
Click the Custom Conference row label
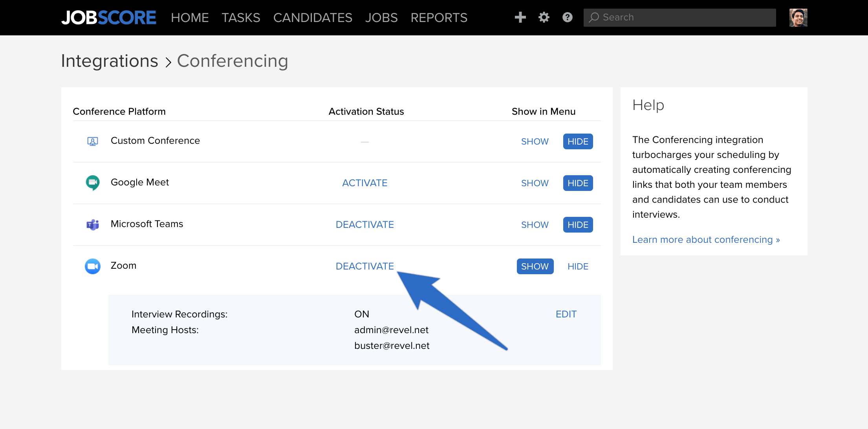[x=155, y=141]
